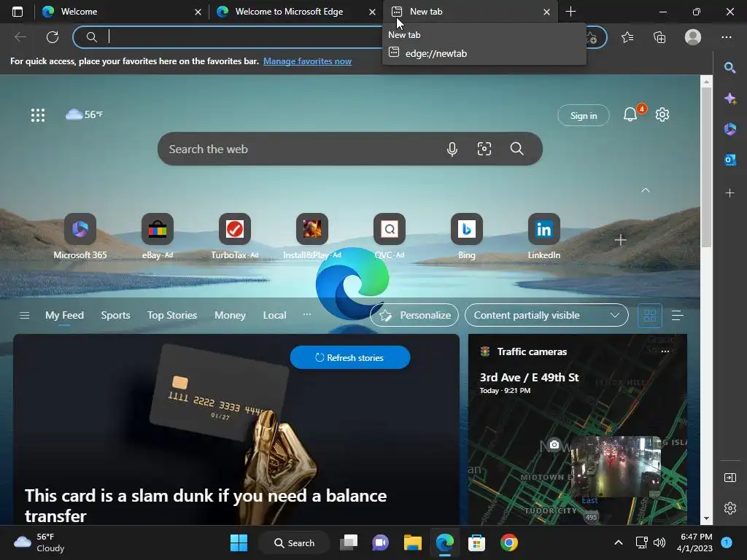
Task: Switch feed to grid layout view
Action: 650,315
